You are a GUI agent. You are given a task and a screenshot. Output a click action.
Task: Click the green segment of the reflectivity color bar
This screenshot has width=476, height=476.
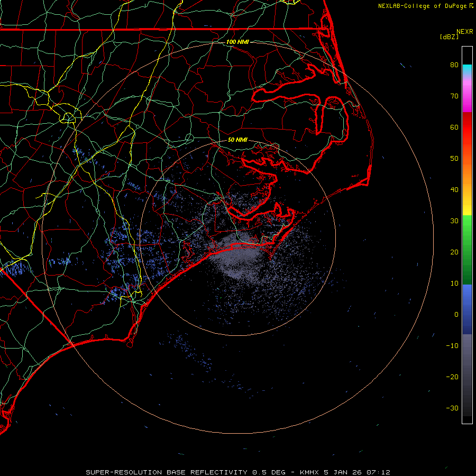pyautogui.click(x=467, y=250)
